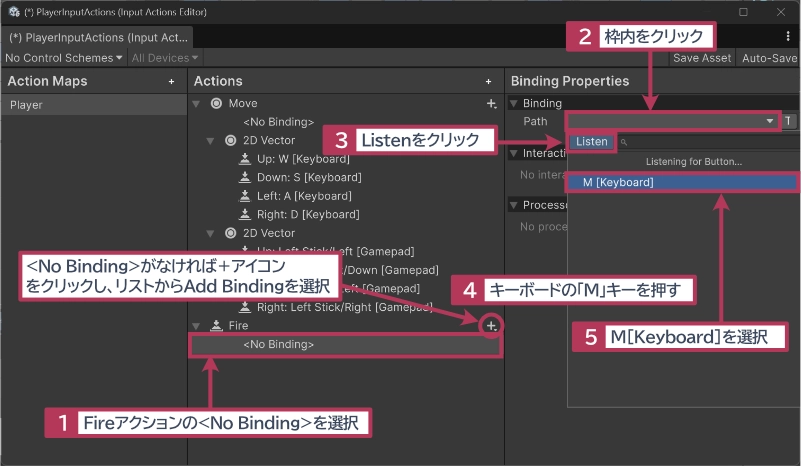Collapse the Move action tree arrow

pyautogui.click(x=199, y=104)
